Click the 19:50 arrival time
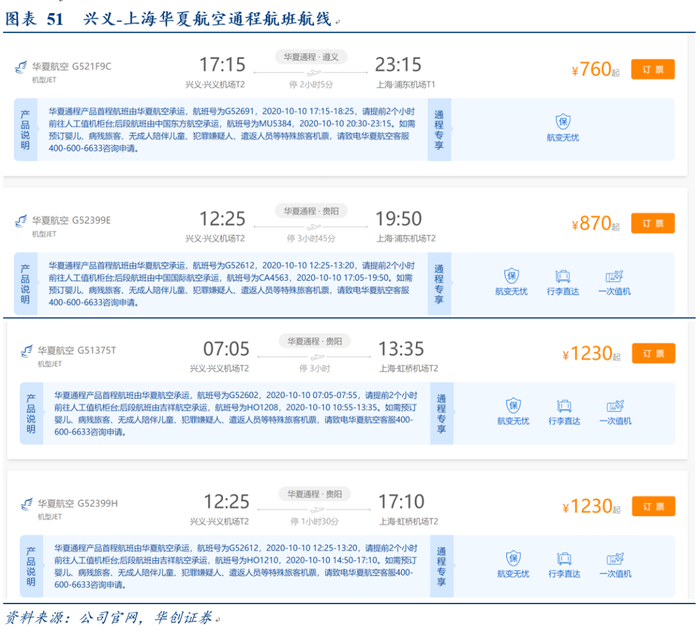 click(x=398, y=219)
